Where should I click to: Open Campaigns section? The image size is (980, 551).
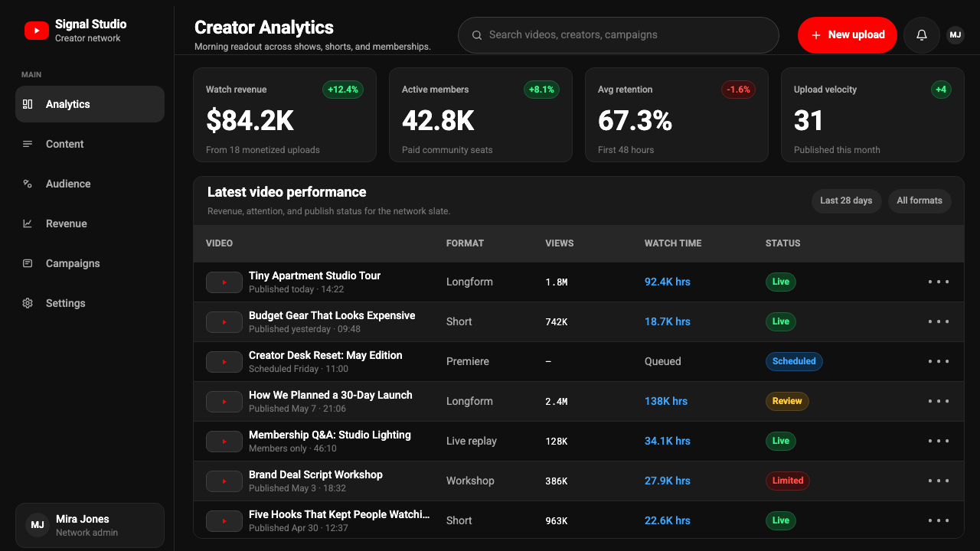coord(90,263)
